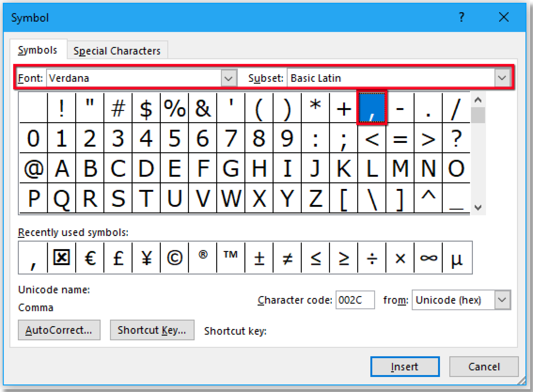Switch to the Special Characters tab
Screen dimensions: 533x392
[117, 50]
